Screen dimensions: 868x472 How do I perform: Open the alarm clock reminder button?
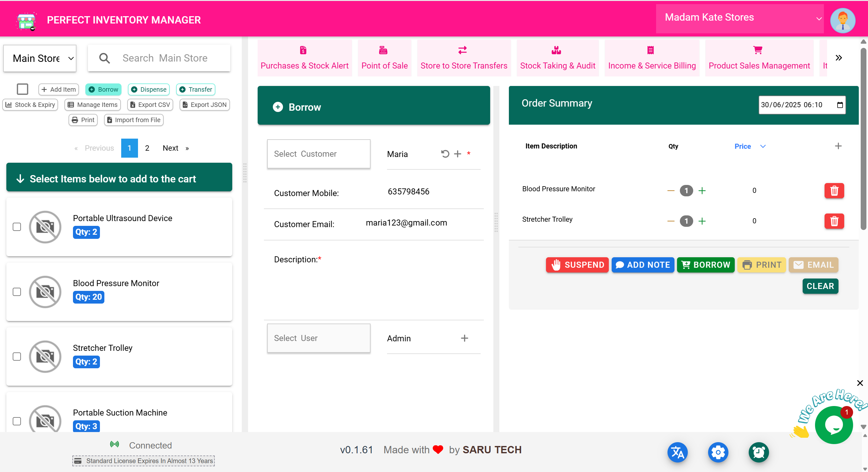[759, 452]
